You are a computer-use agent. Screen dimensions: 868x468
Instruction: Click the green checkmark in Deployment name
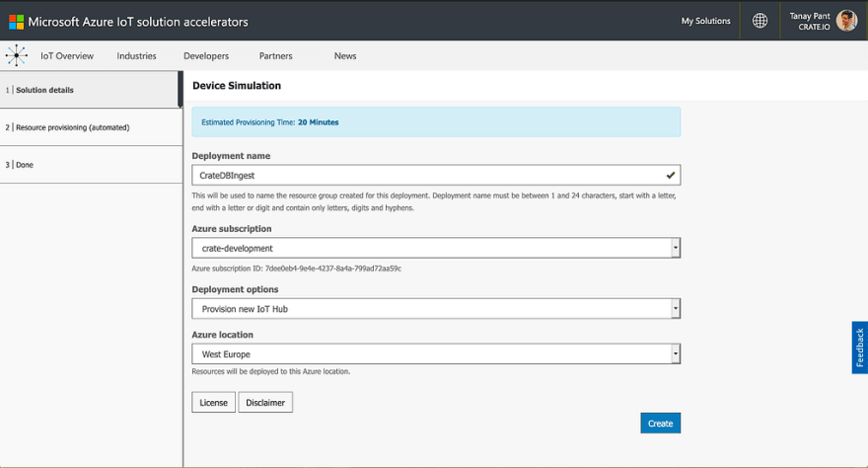point(671,175)
